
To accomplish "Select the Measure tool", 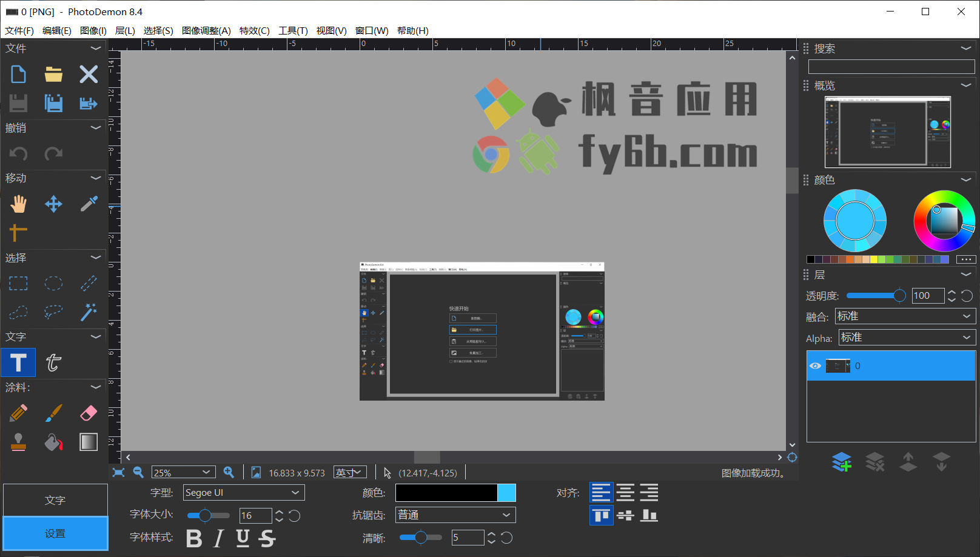I will click(x=18, y=233).
